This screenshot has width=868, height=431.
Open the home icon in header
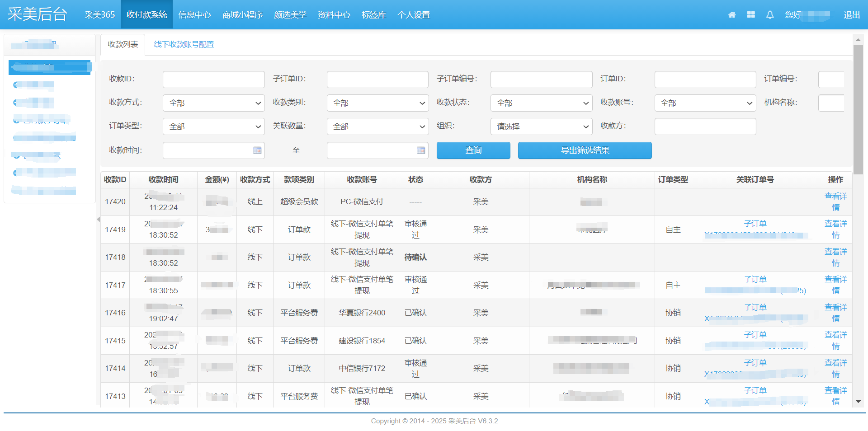coord(732,15)
